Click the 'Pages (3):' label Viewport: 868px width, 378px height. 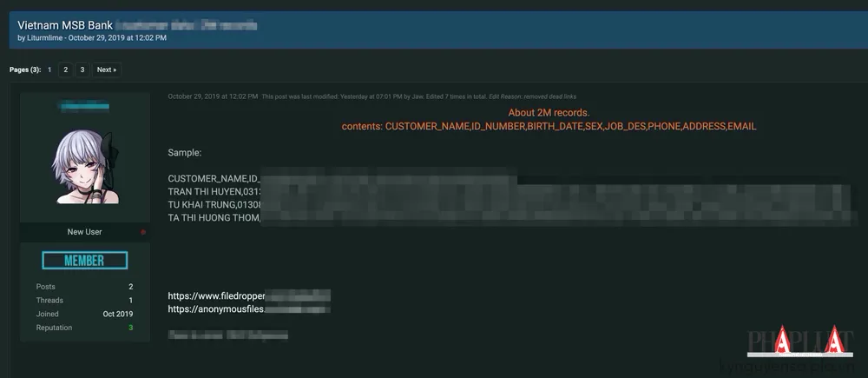tap(25, 70)
